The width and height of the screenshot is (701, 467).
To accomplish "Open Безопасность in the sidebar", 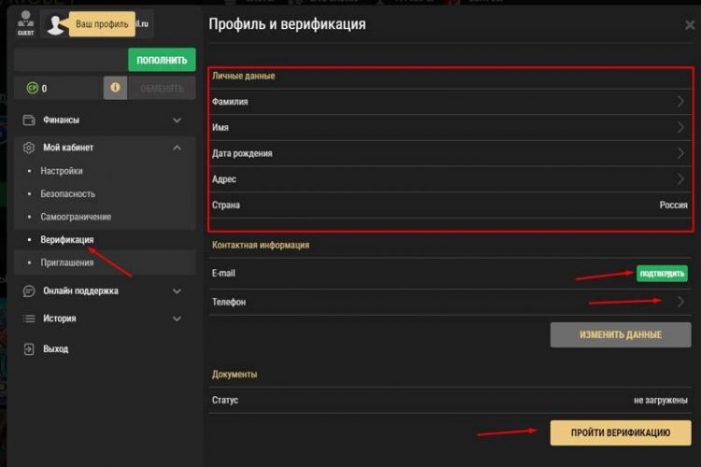I will 68,194.
